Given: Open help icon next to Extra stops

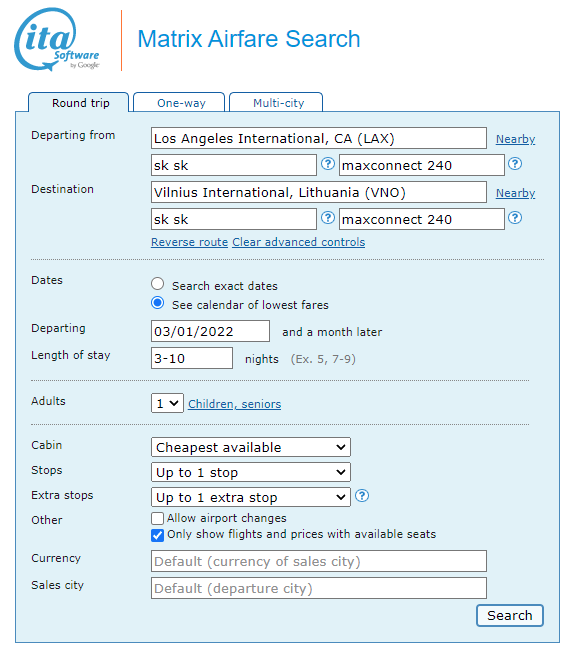Looking at the screenshot, I should click(362, 496).
